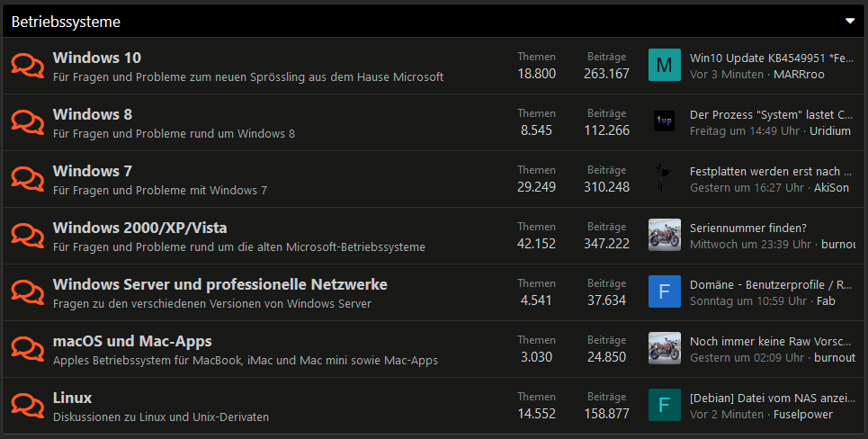Click the Themen count 14.552

pos(536,414)
